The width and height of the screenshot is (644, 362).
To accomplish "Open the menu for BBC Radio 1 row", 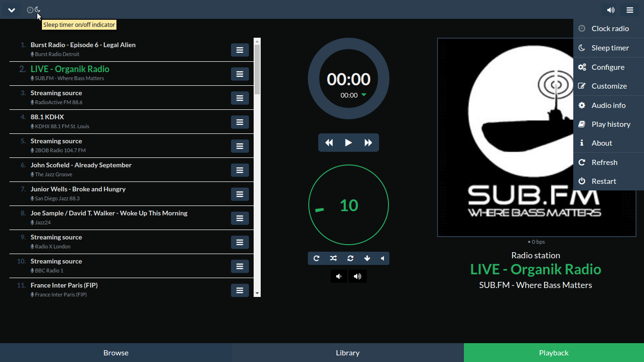I will click(x=239, y=266).
